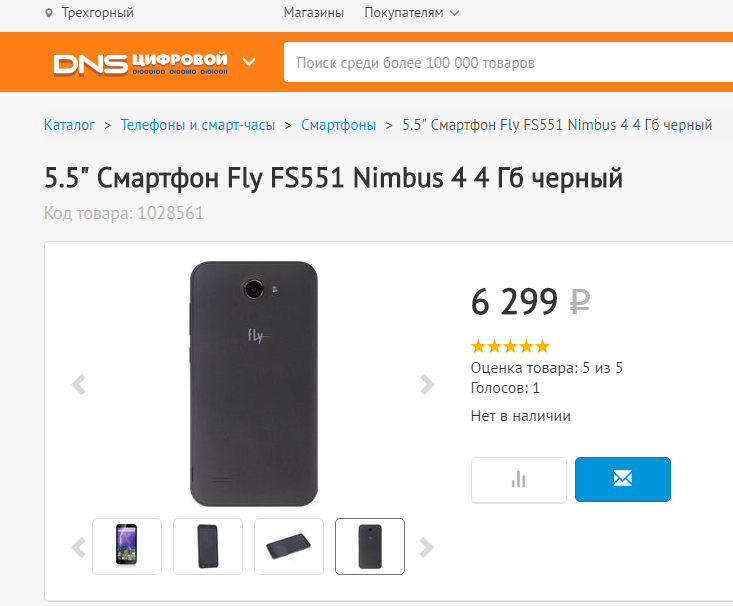Go to Каталог breadcrumb
Screen dimensions: 733x606
(69, 125)
